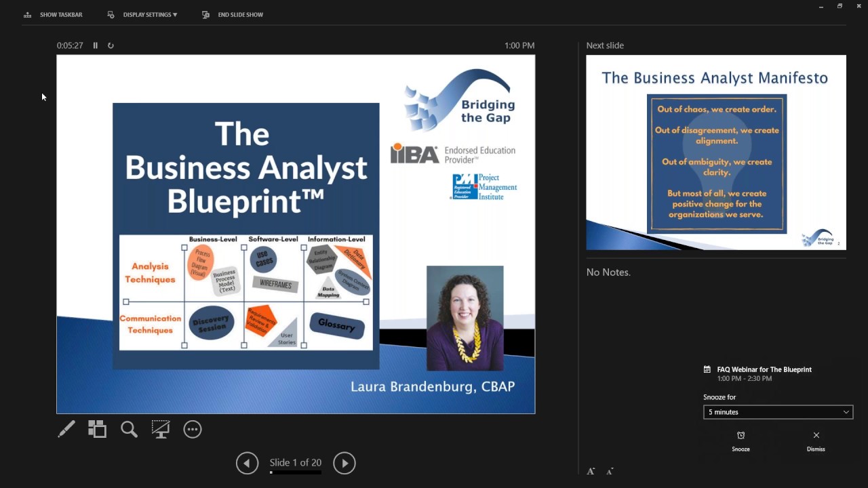This screenshot has height=488, width=868.
Task: Click the presenter photo on slide
Action: pos(465,318)
